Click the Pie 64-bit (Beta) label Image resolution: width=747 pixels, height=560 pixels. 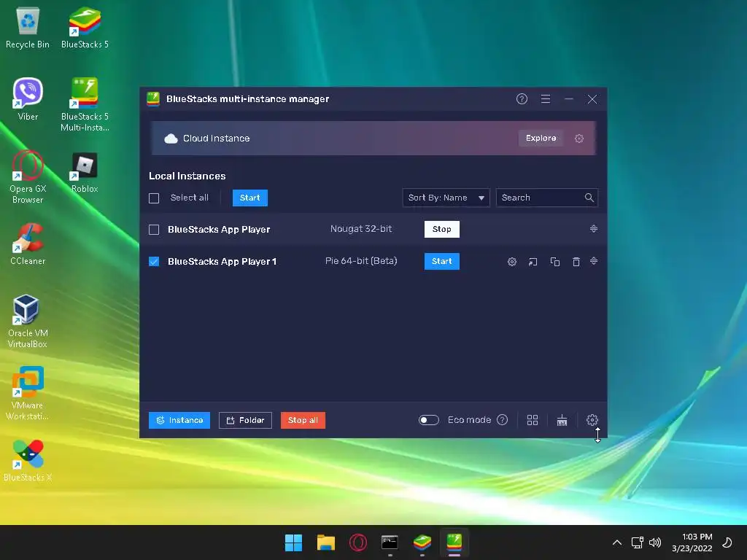[361, 261]
